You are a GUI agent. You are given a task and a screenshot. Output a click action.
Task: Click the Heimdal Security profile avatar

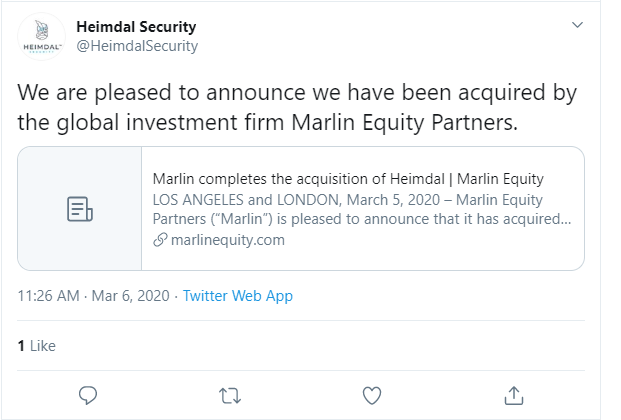pyautogui.click(x=43, y=37)
